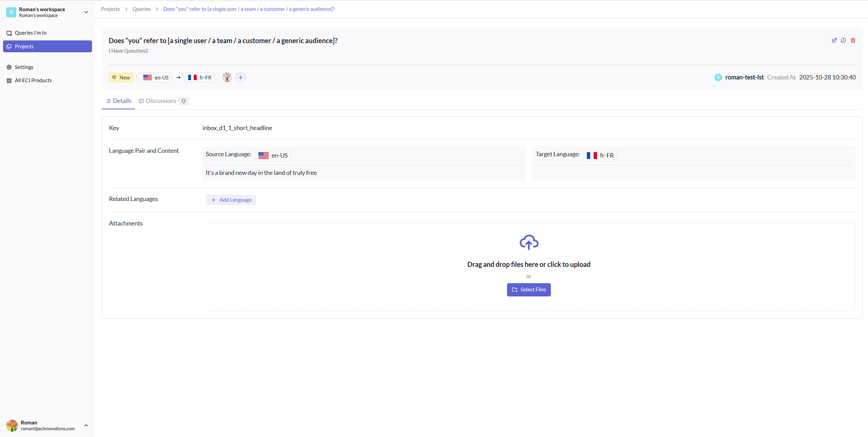Collapse the user profile chevron
Screen dimensions: 868x437
(86, 425)
